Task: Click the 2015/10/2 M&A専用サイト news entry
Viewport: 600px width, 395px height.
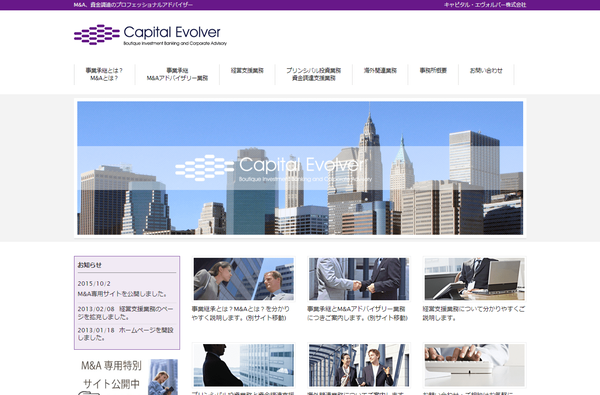Action: pyautogui.click(x=122, y=289)
